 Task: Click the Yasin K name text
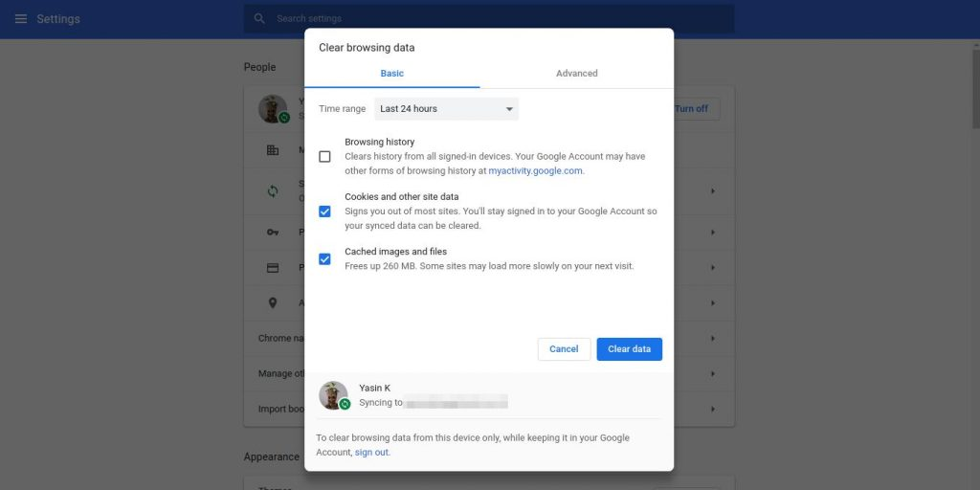pos(375,389)
